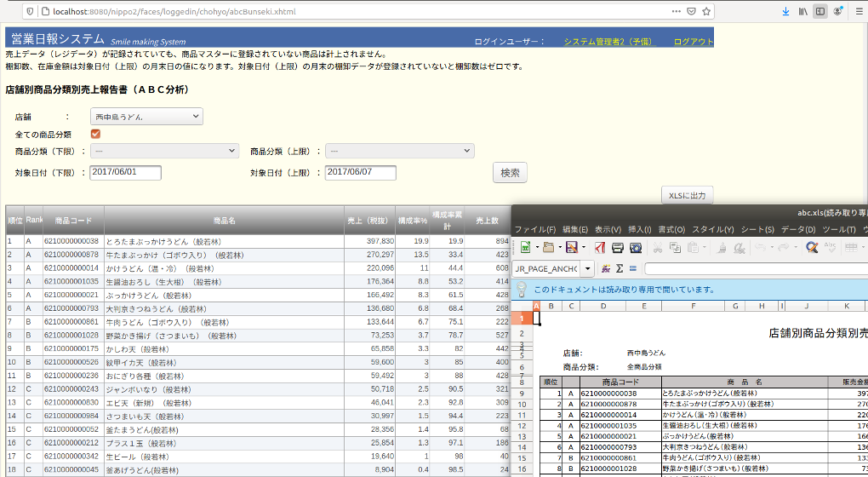The width and height of the screenshot is (868, 477).
Task: Open the データ(D) menu
Action: [x=798, y=229]
